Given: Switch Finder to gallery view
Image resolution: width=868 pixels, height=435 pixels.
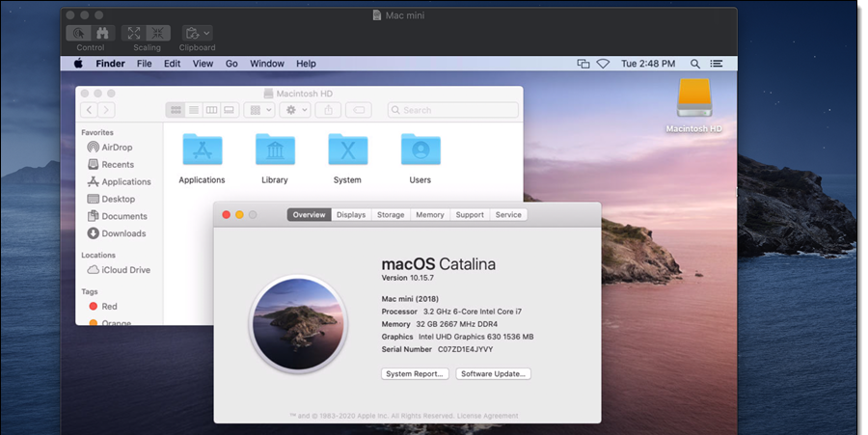Looking at the screenshot, I should pos(230,110).
